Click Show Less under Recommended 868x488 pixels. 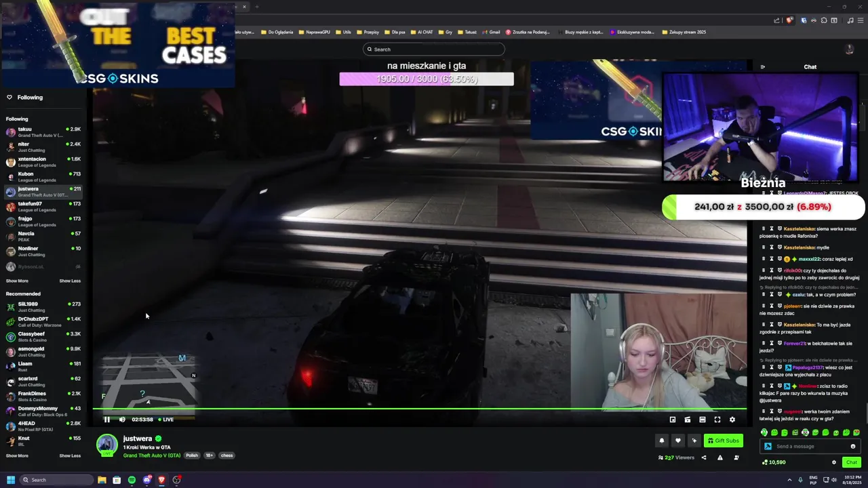(70, 455)
